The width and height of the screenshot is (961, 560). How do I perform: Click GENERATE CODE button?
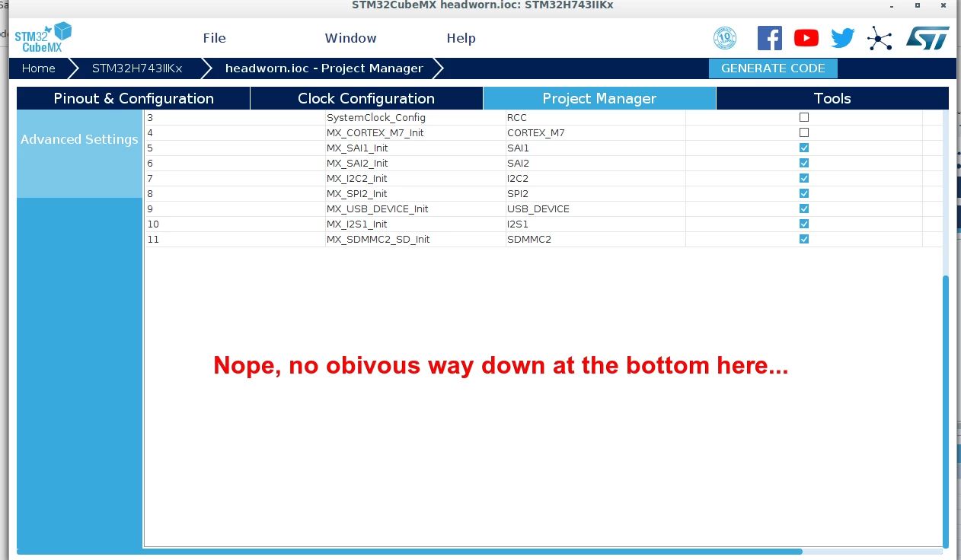tap(773, 68)
